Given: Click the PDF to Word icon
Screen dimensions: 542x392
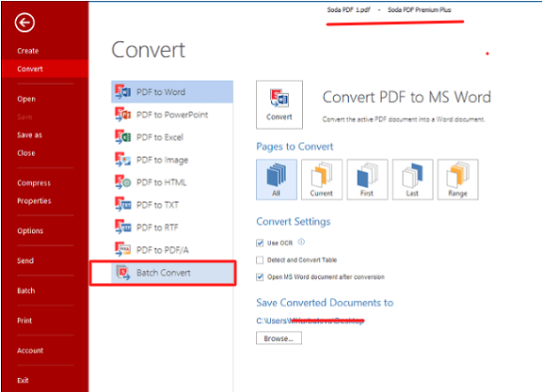Looking at the screenshot, I should click(122, 92).
